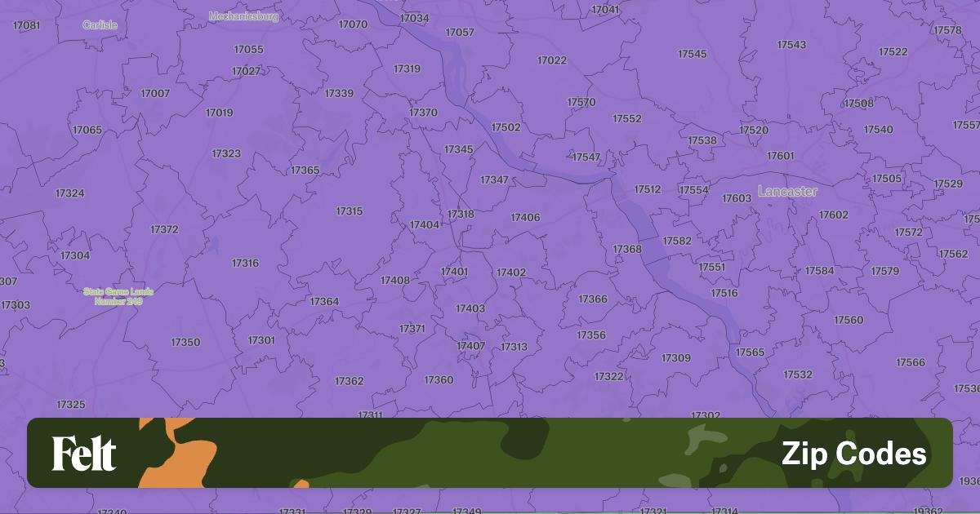980x514 pixels.
Task: Select zip code area 17019
Action: tap(219, 113)
